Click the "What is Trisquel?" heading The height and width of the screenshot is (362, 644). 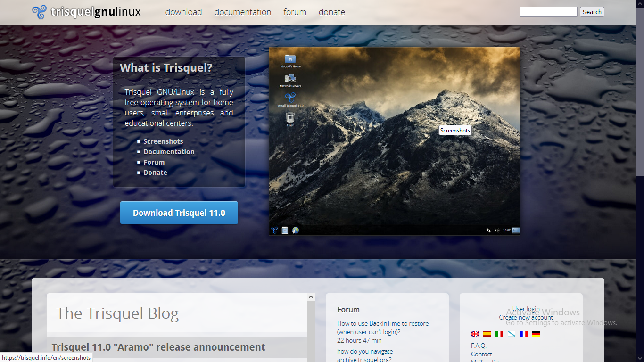point(166,68)
